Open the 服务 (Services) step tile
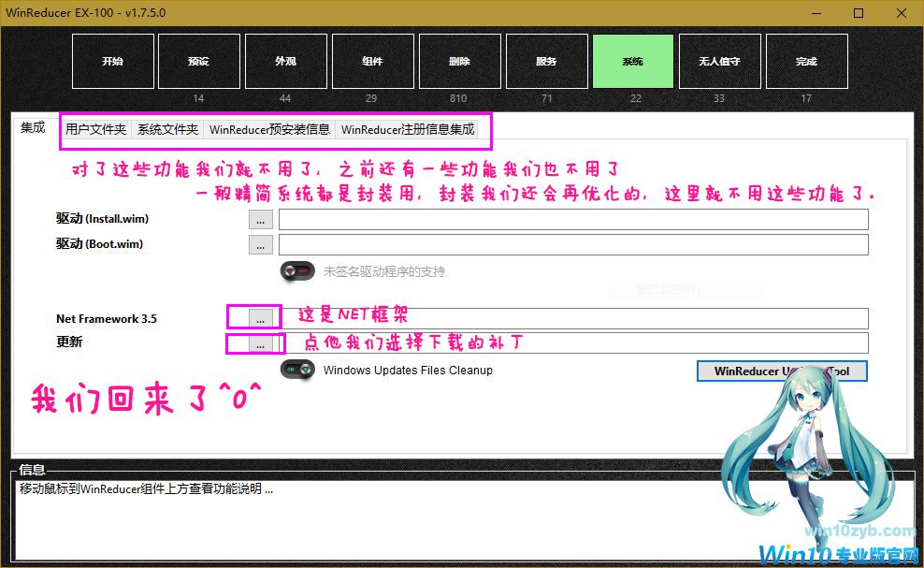This screenshot has height=568, width=924. (x=546, y=62)
